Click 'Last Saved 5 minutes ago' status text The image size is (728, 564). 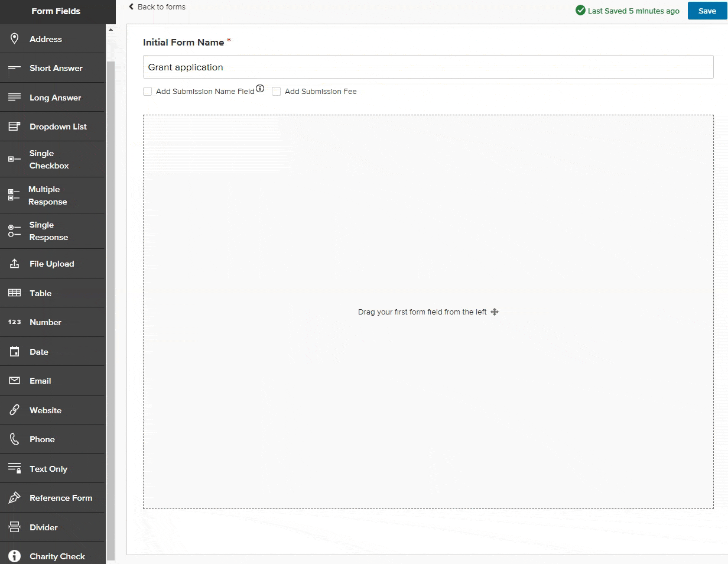pos(633,11)
